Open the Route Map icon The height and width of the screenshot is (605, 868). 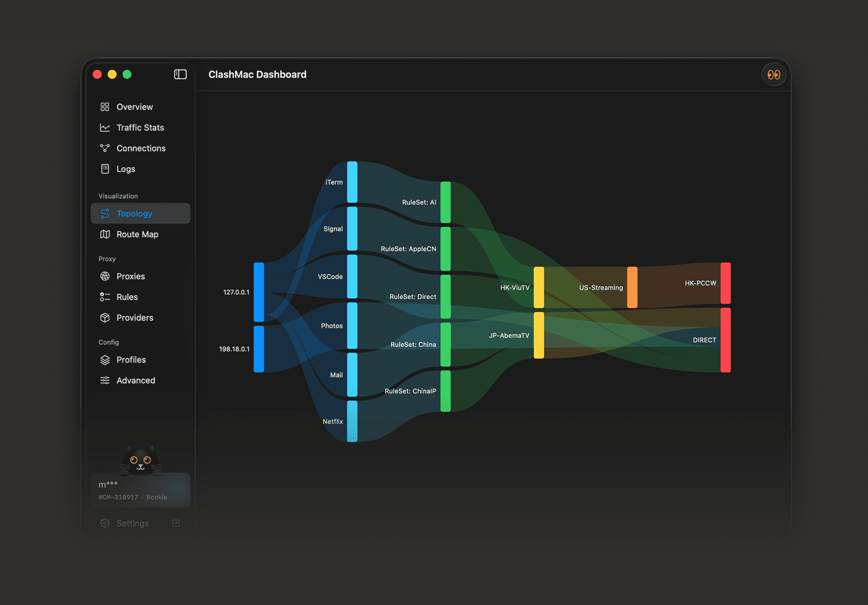[x=105, y=234]
